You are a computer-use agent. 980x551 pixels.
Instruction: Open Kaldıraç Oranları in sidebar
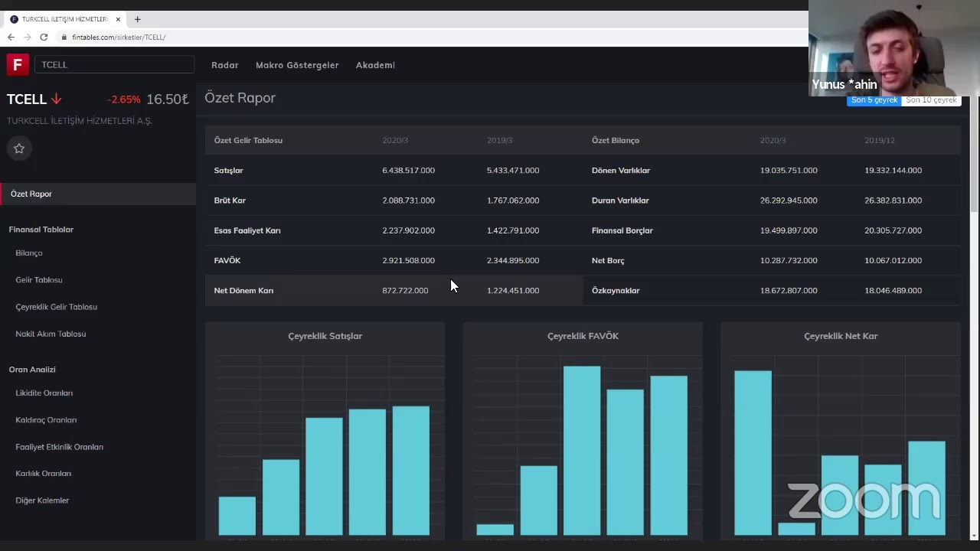(46, 419)
